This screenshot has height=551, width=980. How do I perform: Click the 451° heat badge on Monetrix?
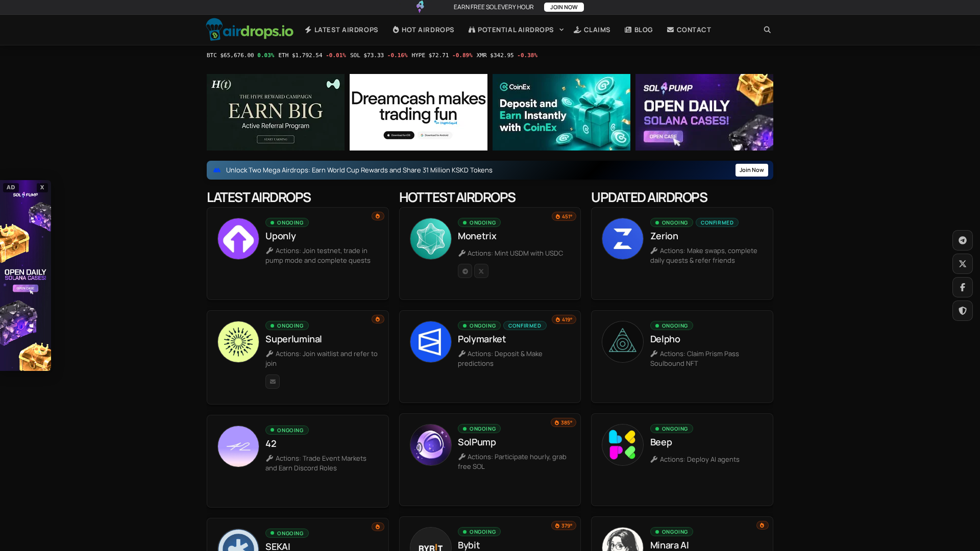564,216
